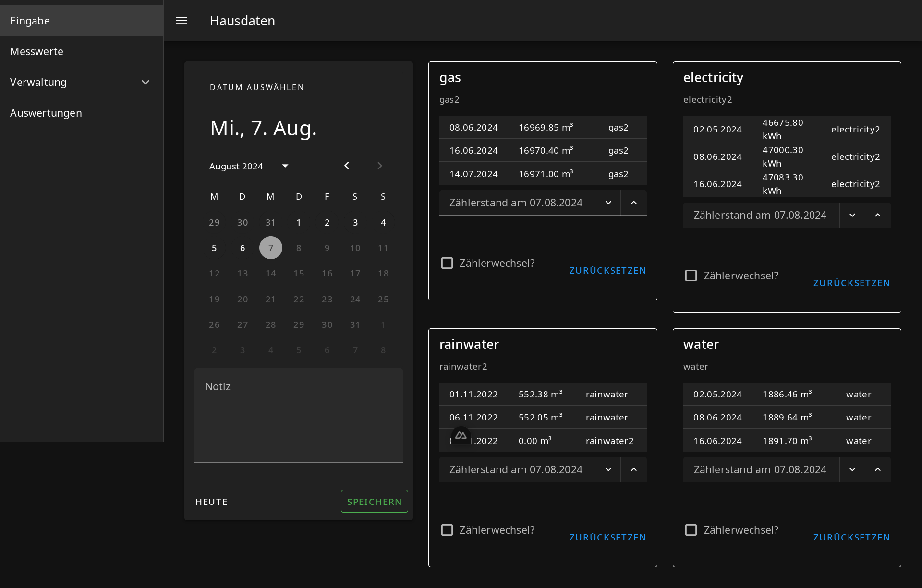Click the Hausdaten app title
The image size is (922, 588).
[x=243, y=21]
